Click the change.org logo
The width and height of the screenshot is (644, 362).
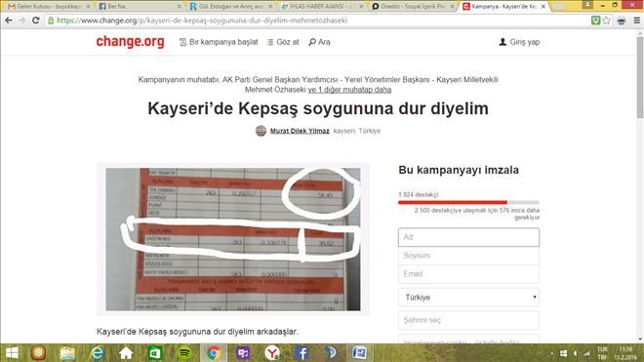pyautogui.click(x=130, y=42)
